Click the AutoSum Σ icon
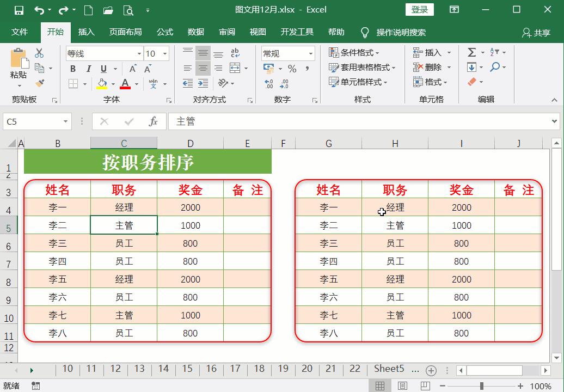This screenshot has width=564, height=392. click(x=471, y=51)
